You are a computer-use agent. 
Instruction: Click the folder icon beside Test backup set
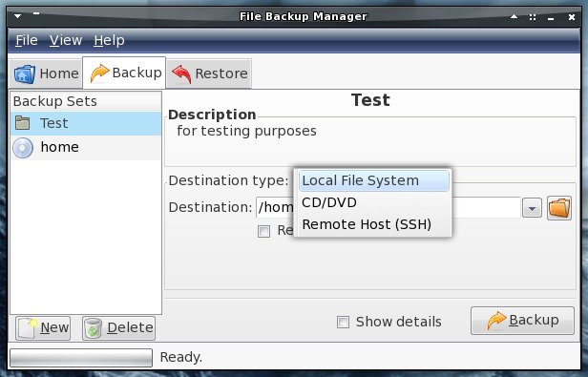[23, 123]
